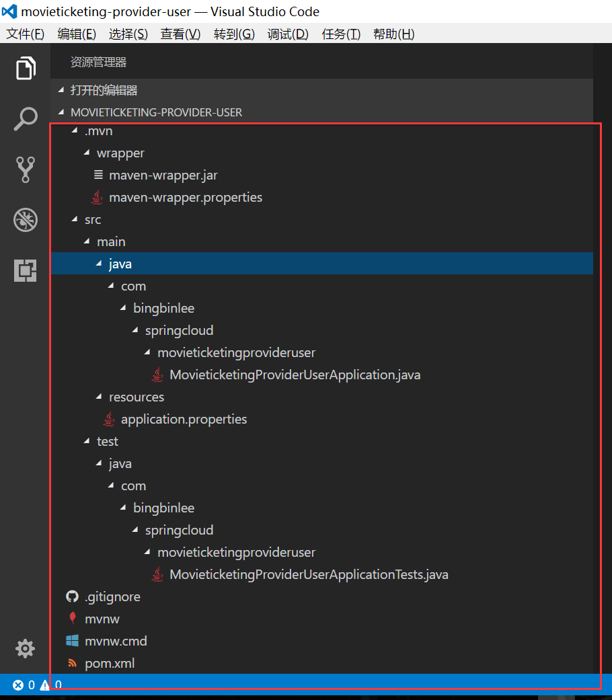
Task: Collapse the .mvn folder arrow
Action: [x=75, y=130]
